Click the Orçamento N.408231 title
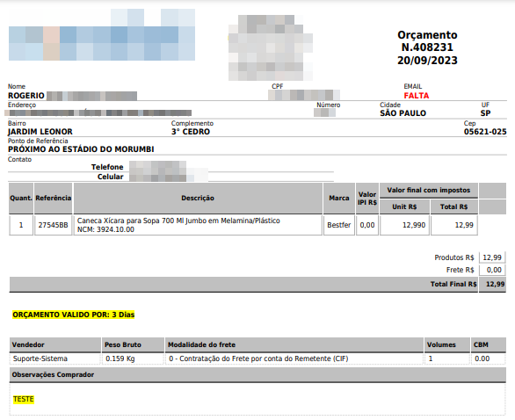515x420 pixels. click(x=427, y=41)
